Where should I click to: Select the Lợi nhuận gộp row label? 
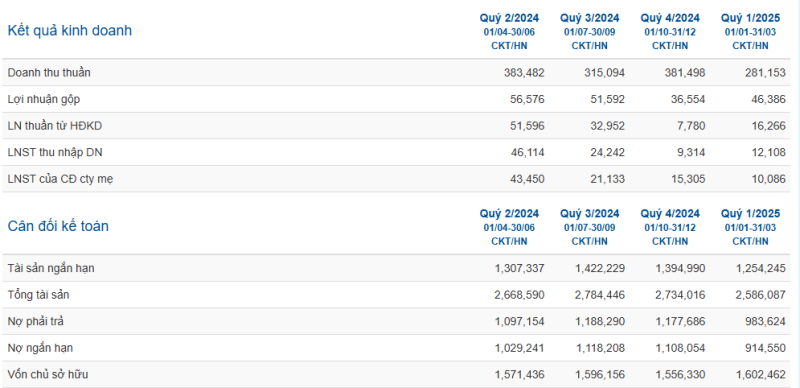tap(44, 100)
